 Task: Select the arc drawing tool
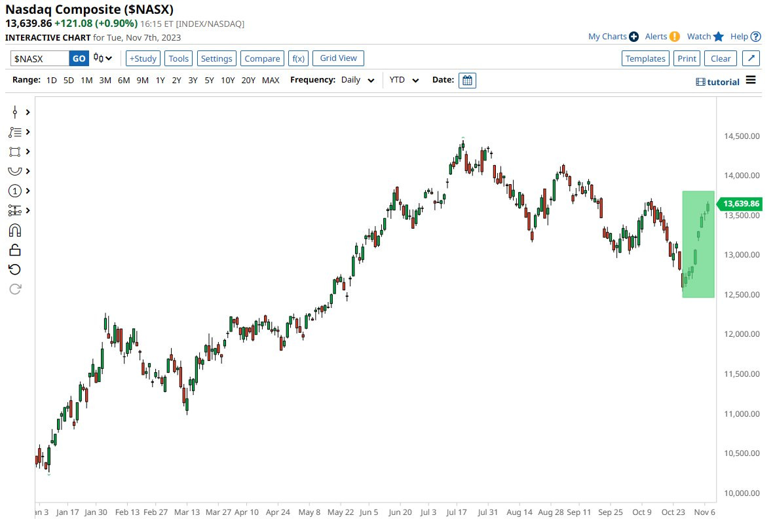pyautogui.click(x=15, y=171)
